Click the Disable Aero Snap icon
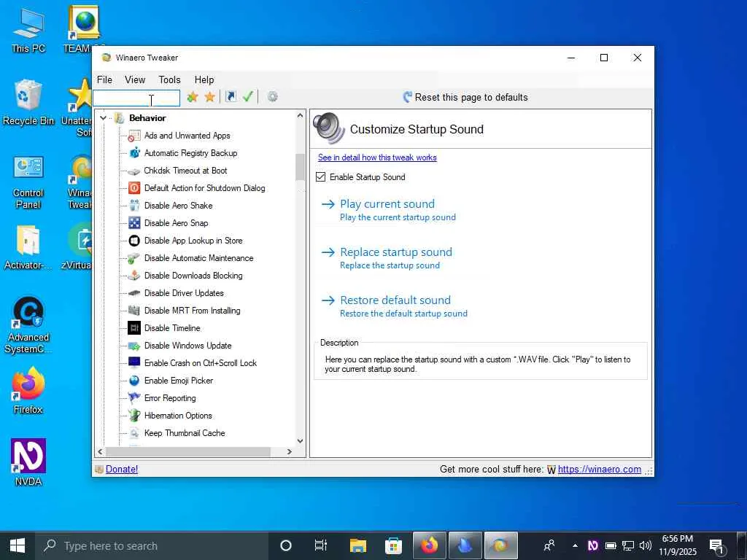The height and width of the screenshot is (560, 747). coord(134,223)
